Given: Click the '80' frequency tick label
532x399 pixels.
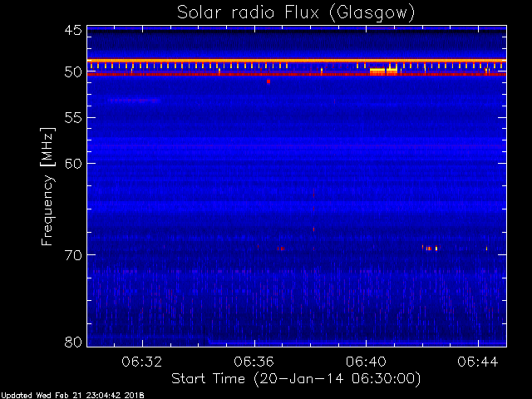Looking at the screenshot, I should point(73,342).
